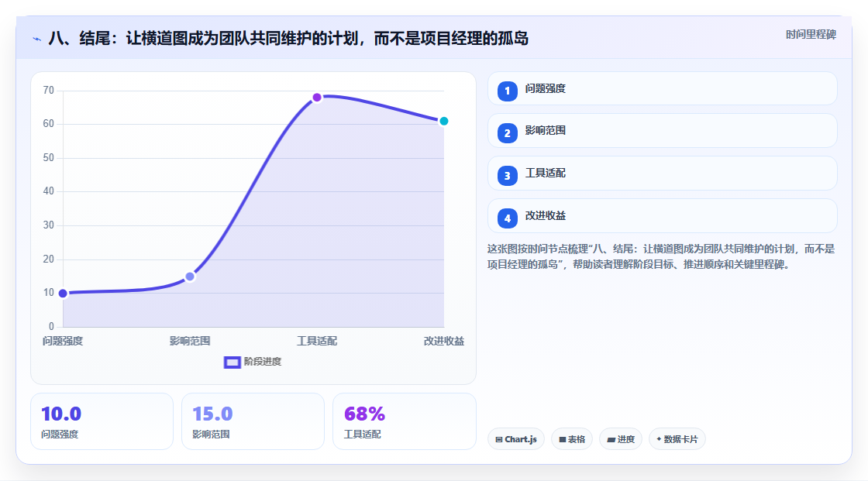Click the Chart.js tag
This screenshot has height=481, width=868.
516,439
